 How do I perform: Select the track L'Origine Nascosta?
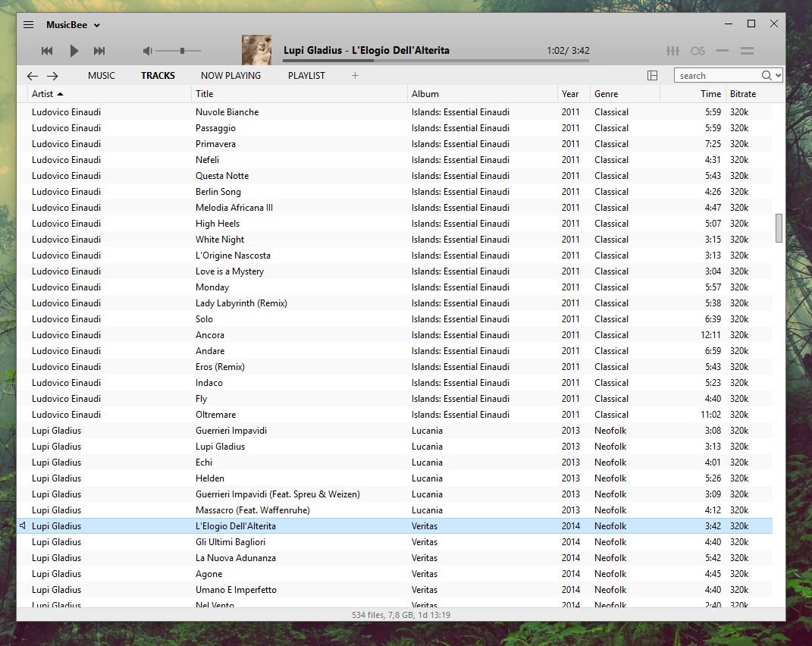coord(394,256)
